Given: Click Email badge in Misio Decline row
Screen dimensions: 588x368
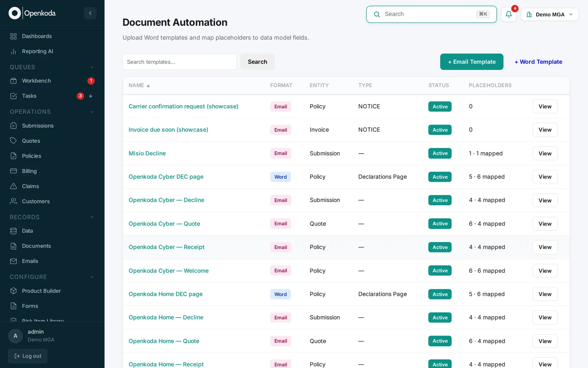Looking at the screenshot, I should tap(280, 153).
